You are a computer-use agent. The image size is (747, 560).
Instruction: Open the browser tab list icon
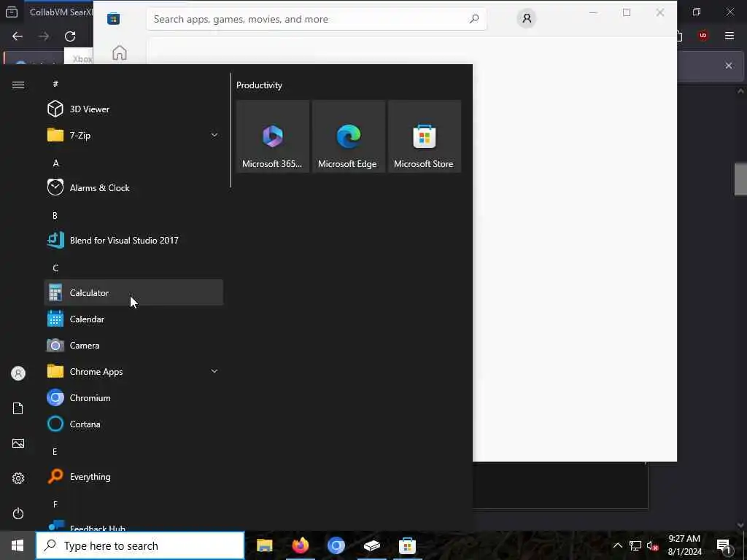pos(12,12)
